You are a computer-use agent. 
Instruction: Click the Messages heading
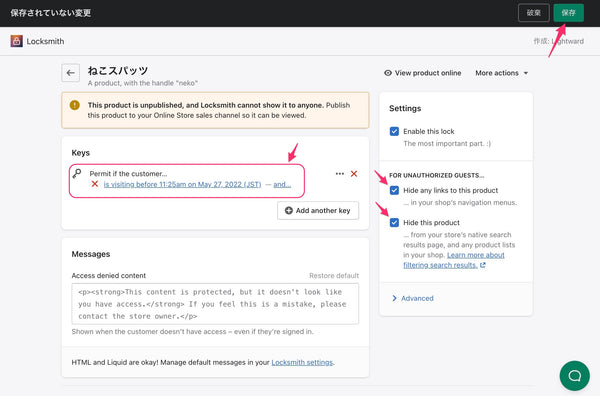[91, 254]
